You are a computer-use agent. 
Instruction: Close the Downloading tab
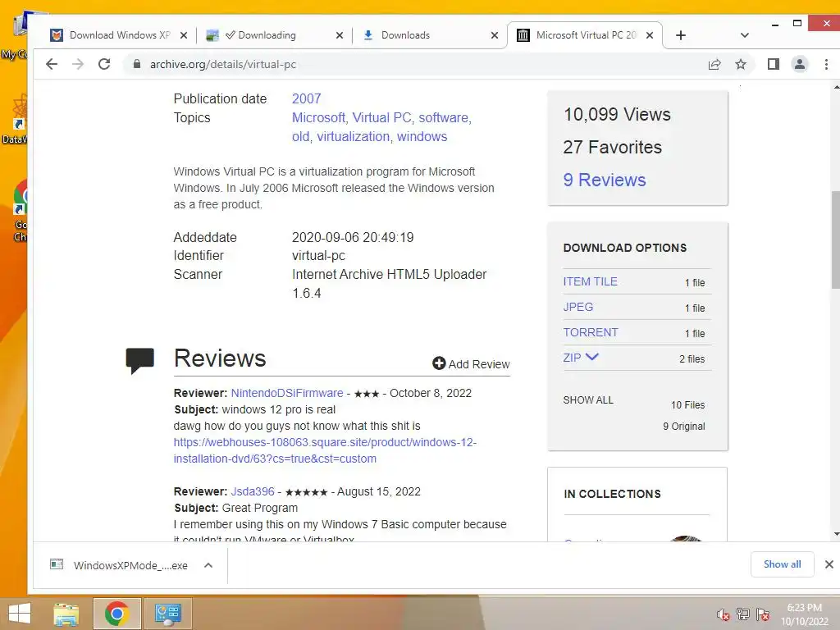339,35
